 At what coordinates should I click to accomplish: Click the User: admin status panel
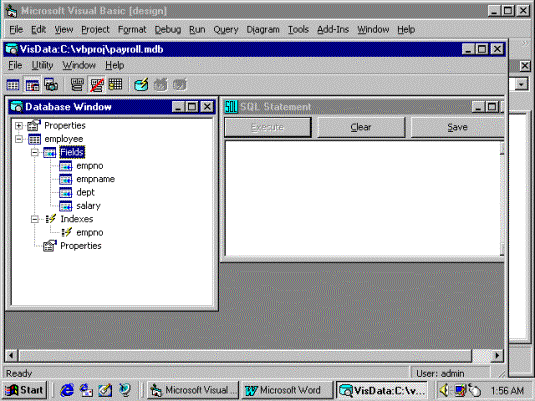(x=450, y=373)
